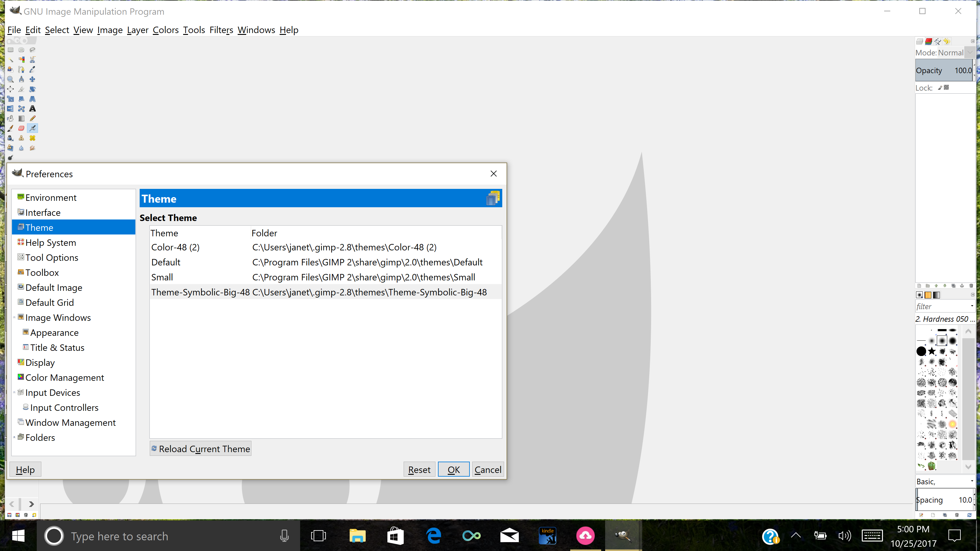980x551 pixels.
Task: Switch to the Channels dock tab
Action: click(929, 41)
